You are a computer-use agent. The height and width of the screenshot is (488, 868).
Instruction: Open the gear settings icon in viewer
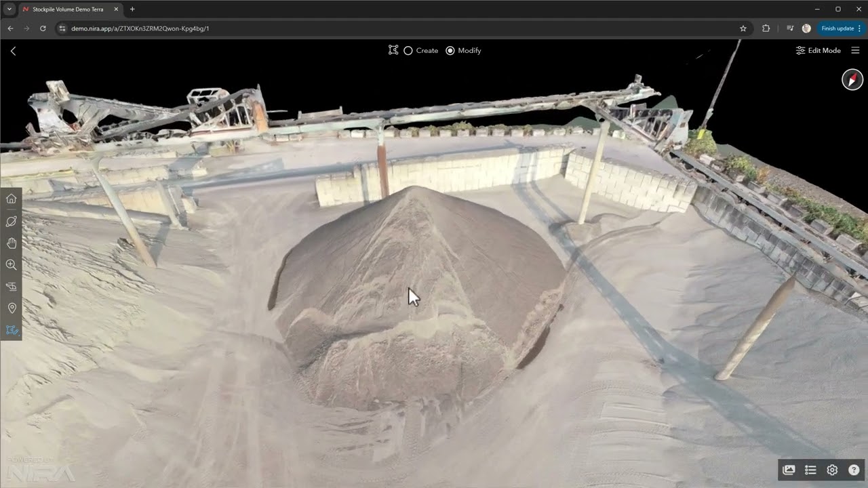coord(832,470)
